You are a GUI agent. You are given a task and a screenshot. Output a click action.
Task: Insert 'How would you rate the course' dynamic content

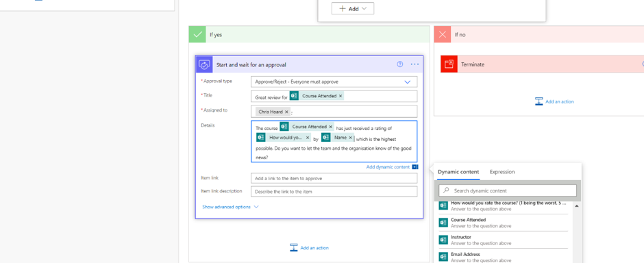pos(503,205)
